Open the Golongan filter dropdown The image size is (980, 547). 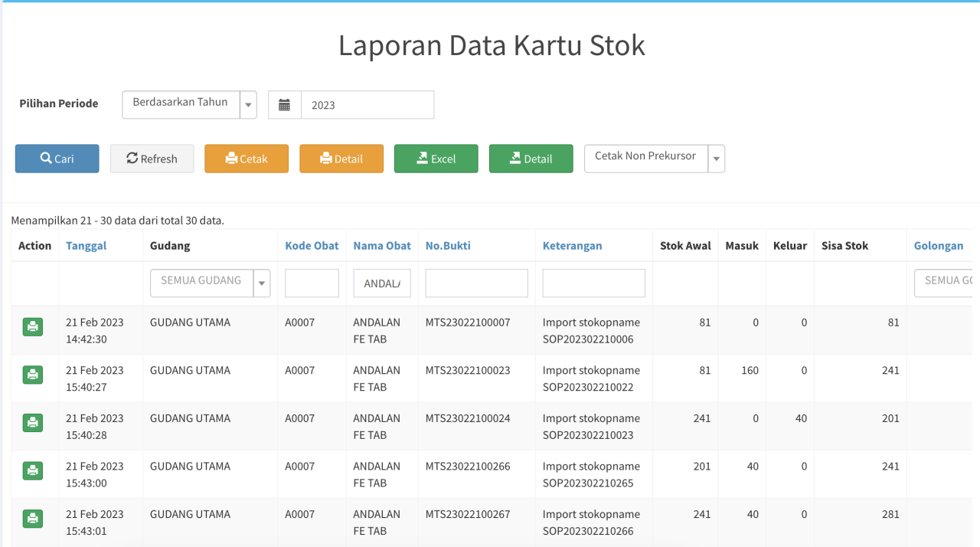[945, 283]
